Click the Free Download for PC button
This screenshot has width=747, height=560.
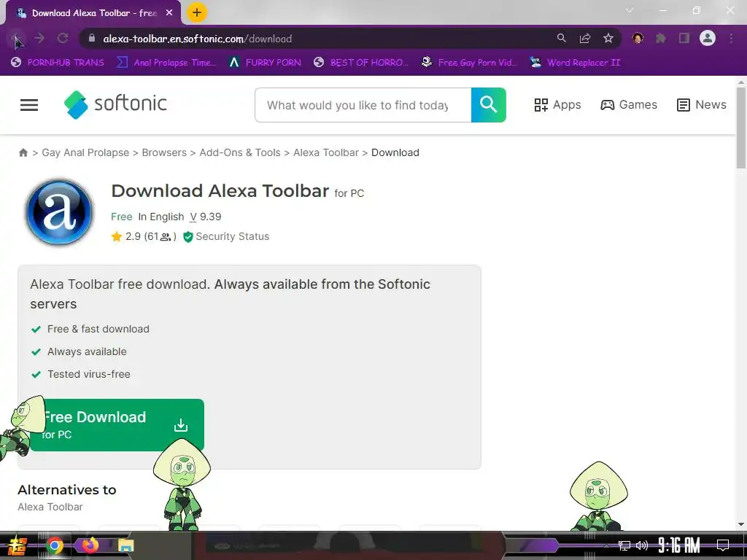coord(117,425)
